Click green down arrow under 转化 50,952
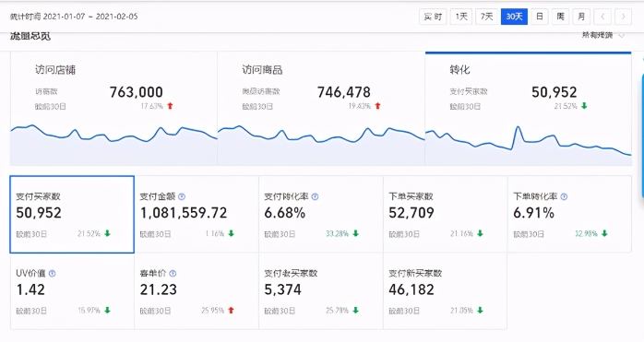This screenshot has height=342, width=644. click(x=584, y=106)
